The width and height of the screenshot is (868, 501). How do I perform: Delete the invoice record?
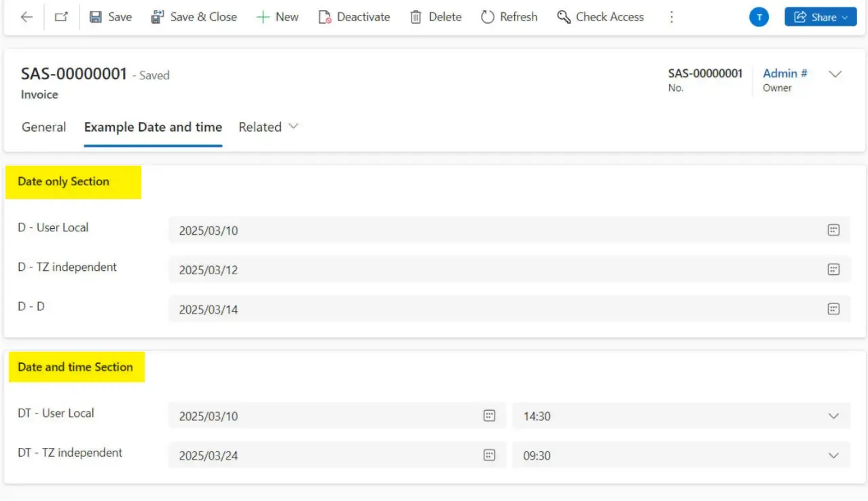click(x=436, y=17)
